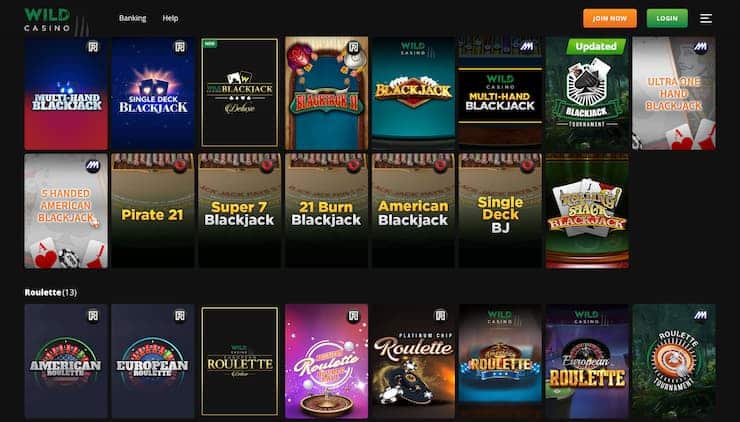Click the Wild Casino logo
The width and height of the screenshot is (740, 422).
click(47, 20)
